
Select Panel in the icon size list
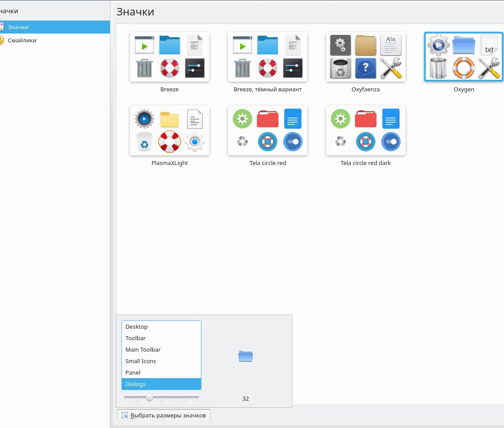(x=161, y=372)
